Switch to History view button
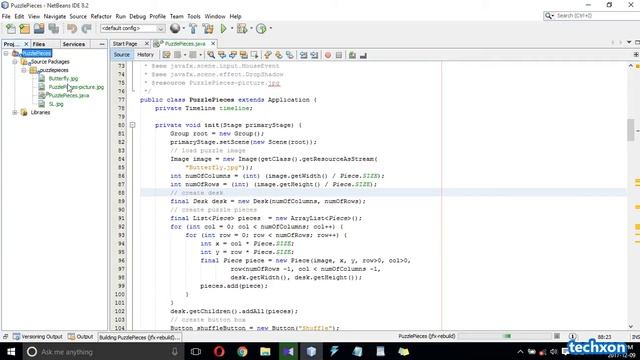The image size is (640, 360). tap(145, 55)
